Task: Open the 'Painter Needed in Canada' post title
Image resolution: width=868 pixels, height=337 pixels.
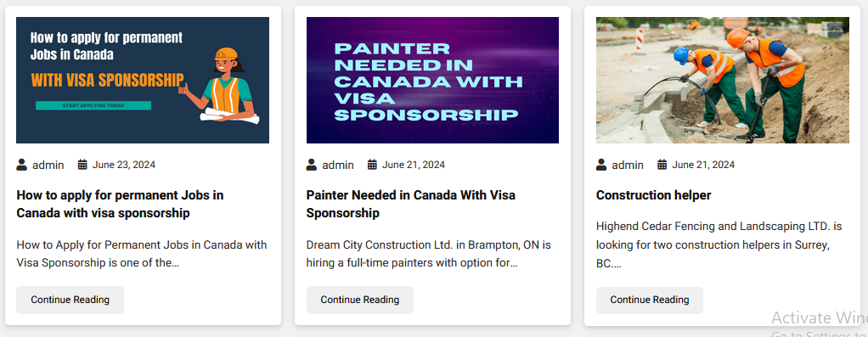Action: tap(411, 204)
